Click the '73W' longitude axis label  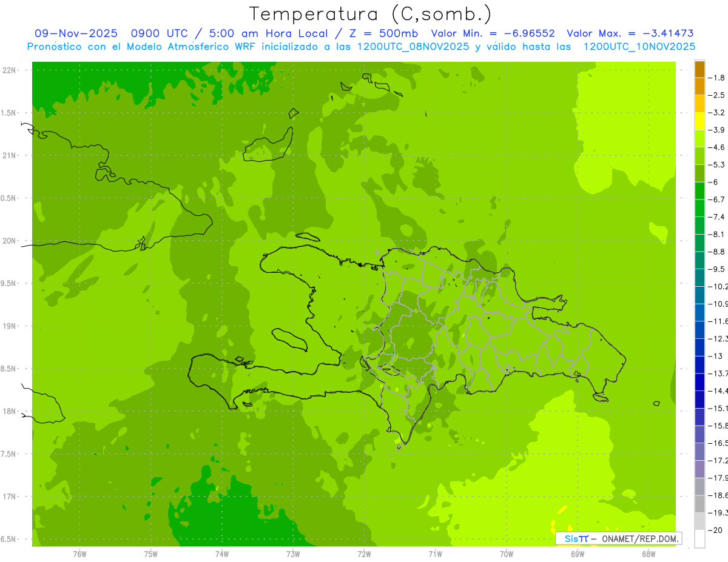(293, 554)
